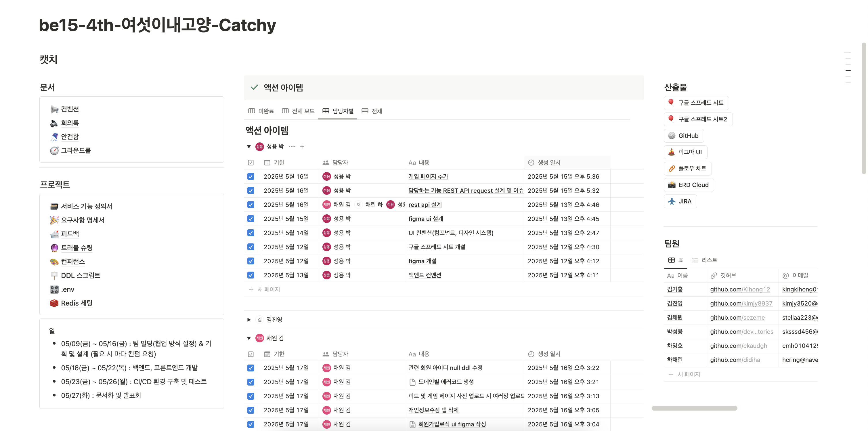Click the GitHub icon in 산출물
This screenshot has height=431, width=868.
672,136
